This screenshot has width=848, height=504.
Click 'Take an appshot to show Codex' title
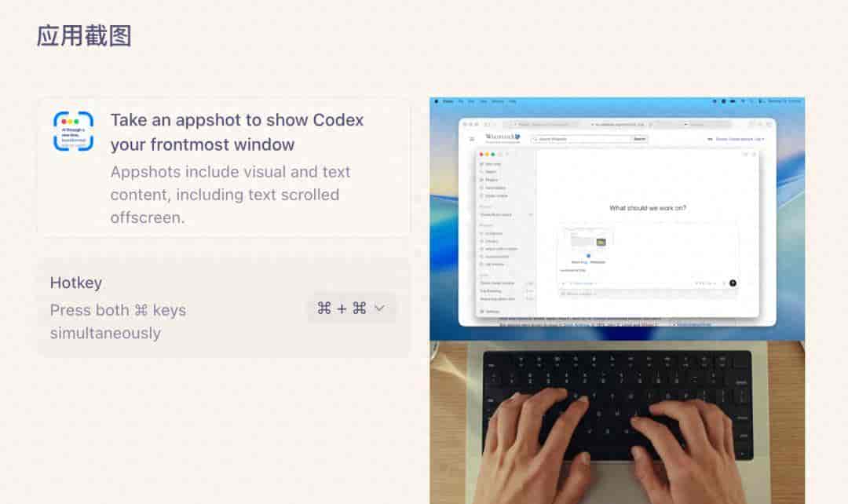tap(237, 132)
